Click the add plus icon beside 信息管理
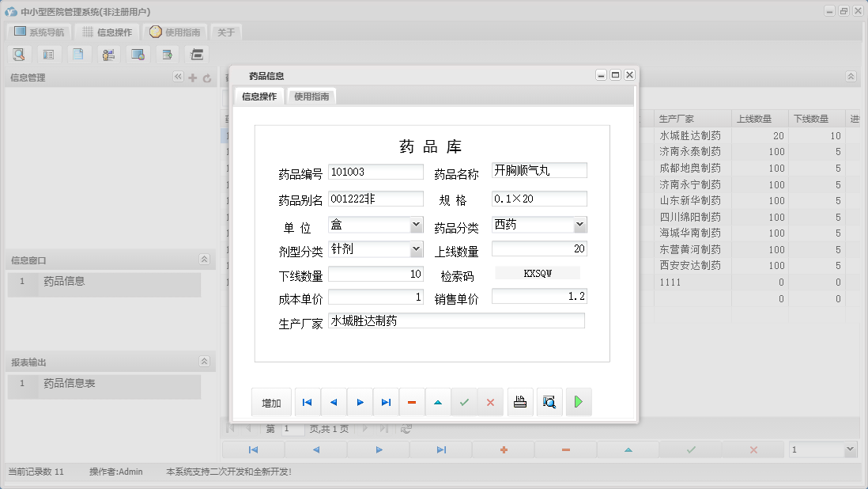 [x=193, y=77]
